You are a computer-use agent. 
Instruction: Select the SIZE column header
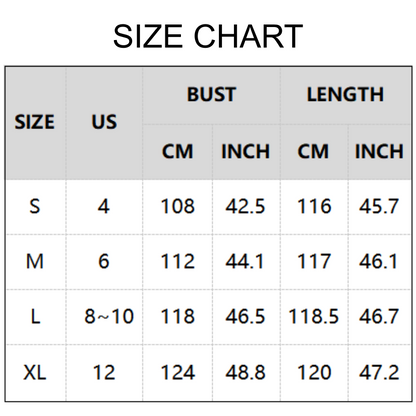35,122
